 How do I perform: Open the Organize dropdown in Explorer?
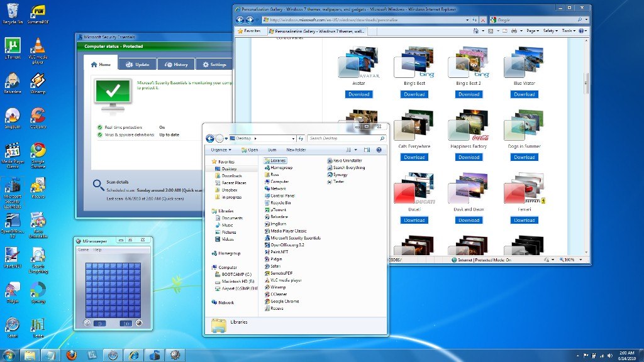pyautogui.click(x=220, y=150)
